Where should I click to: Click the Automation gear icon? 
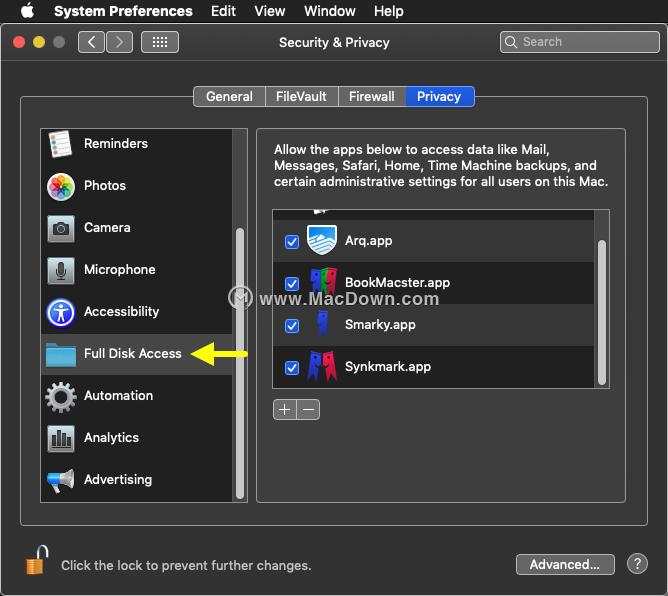point(61,397)
